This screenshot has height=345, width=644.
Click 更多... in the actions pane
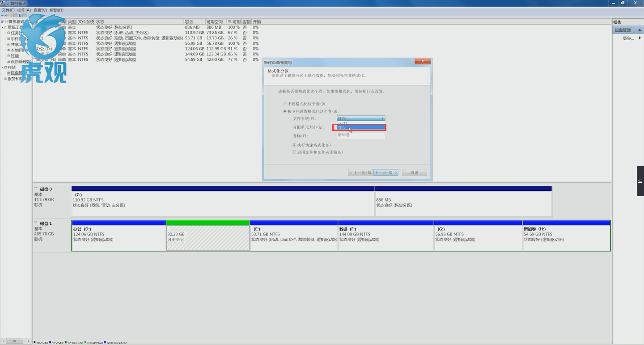[628, 38]
